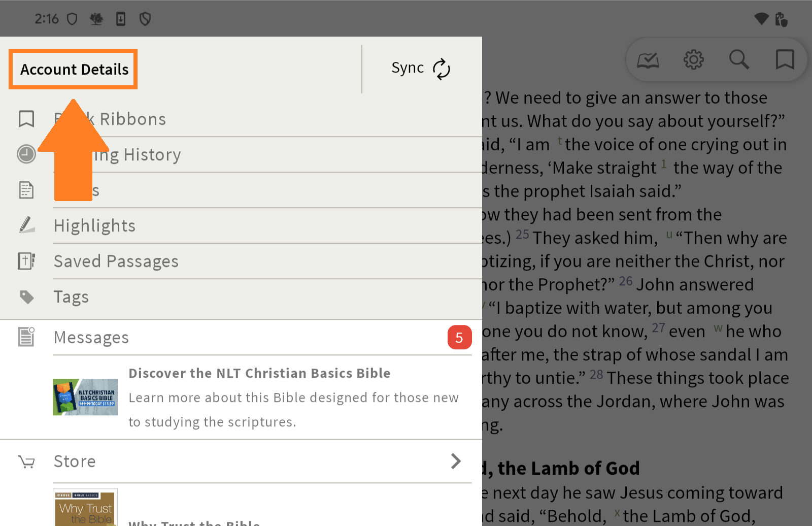Open Saved Passages menu item
The width and height of the screenshot is (812, 526).
click(116, 261)
